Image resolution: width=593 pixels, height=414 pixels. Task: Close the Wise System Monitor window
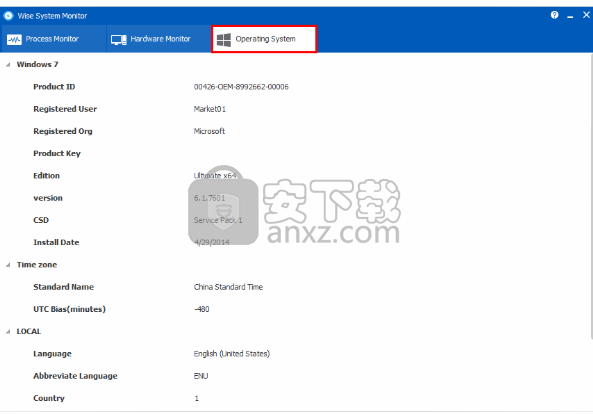tap(586, 15)
